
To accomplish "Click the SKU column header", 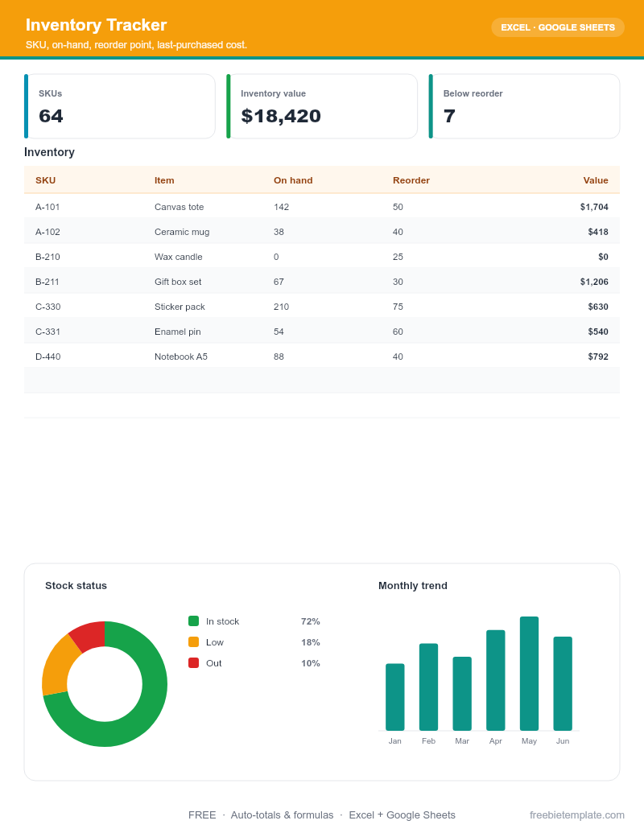I will pos(46,180).
